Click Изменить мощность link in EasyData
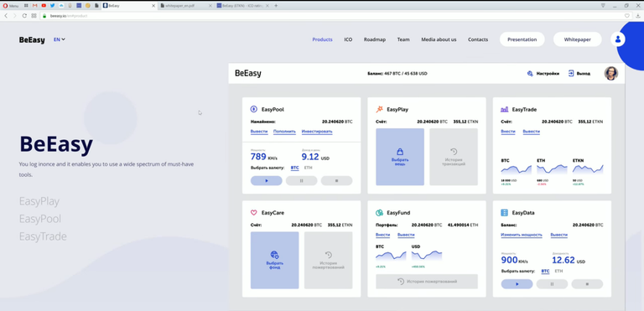The image size is (644, 311). pos(522,235)
